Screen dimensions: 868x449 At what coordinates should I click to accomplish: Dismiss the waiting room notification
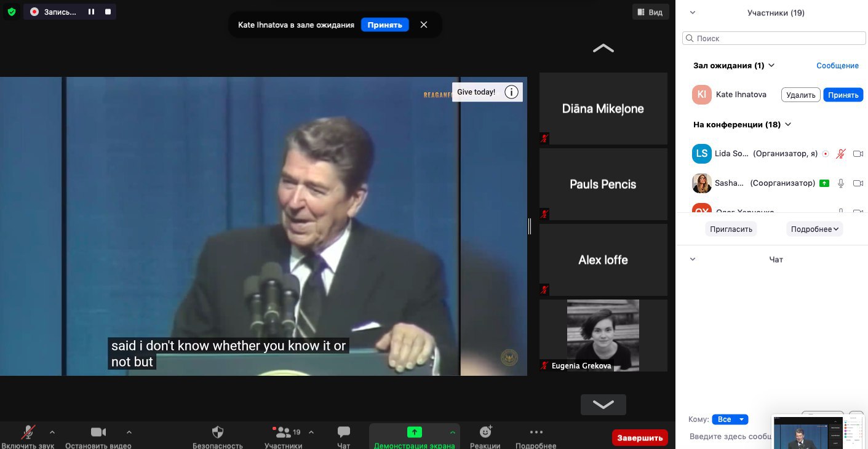pyautogui.click(x=424, y=25)
